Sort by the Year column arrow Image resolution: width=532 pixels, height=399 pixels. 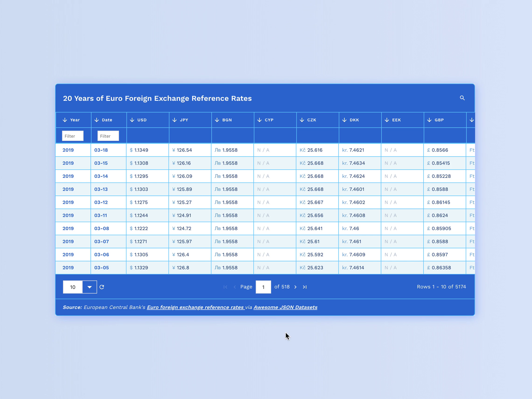[65, 120]
